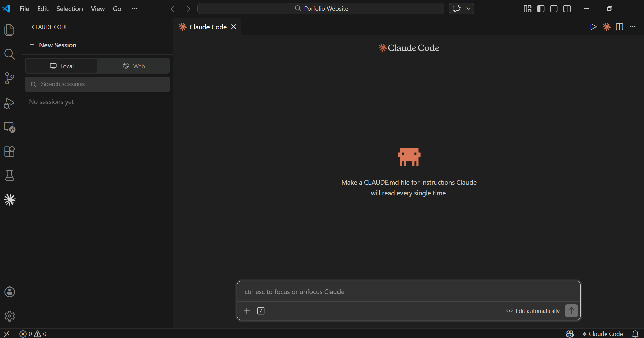Toggle the secondary side bar visibility
This screenshot has width=644, height=338.
pos(567,9)
